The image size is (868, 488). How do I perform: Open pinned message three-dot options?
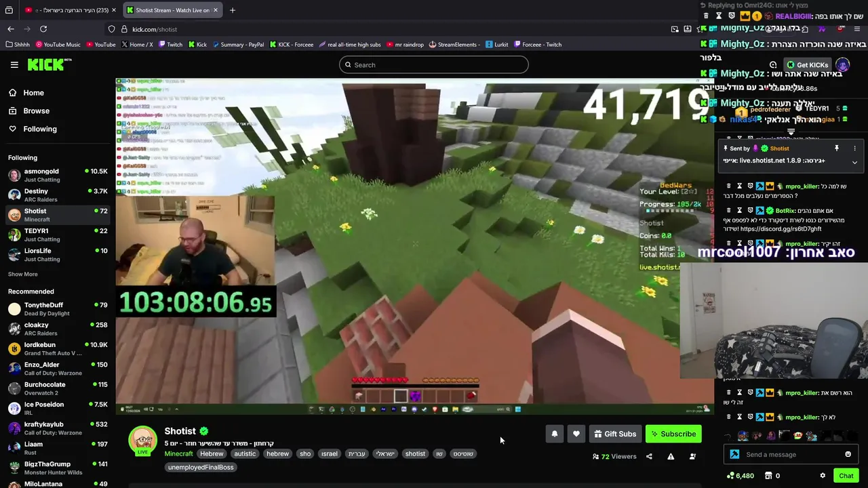point(854,148)
